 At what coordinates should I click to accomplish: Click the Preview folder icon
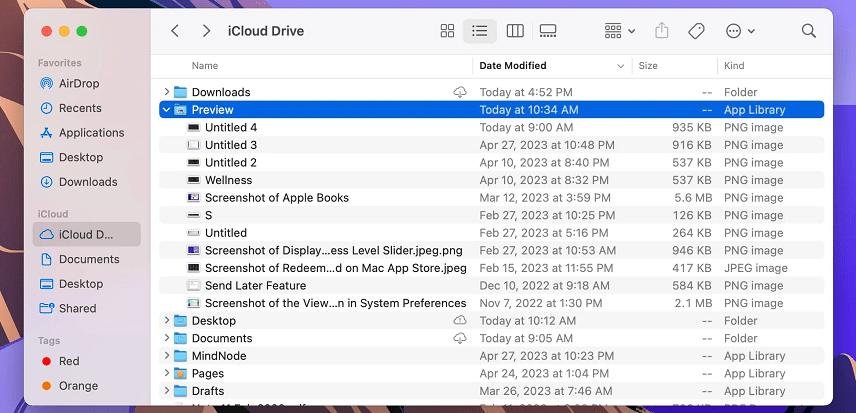coord(180,110)
